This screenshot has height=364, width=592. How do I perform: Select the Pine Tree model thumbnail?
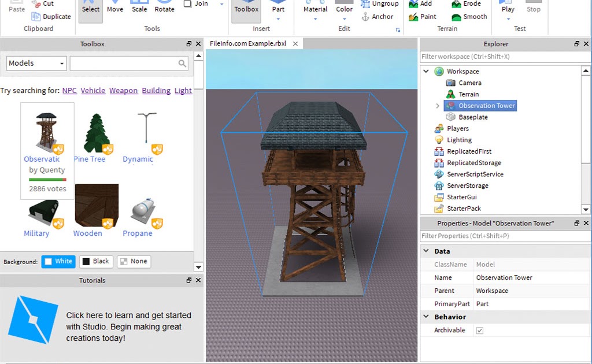[x=97, y=133]
